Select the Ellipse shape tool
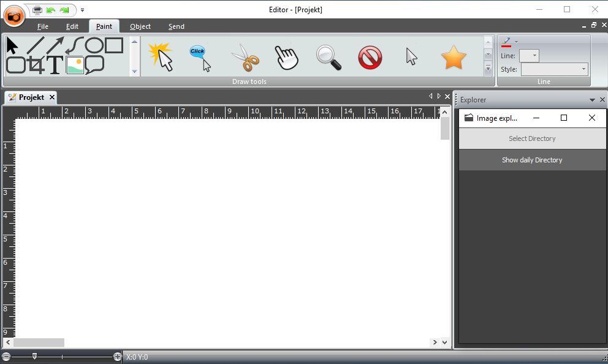The image size is (608, 364). click(x=94, y=45)
